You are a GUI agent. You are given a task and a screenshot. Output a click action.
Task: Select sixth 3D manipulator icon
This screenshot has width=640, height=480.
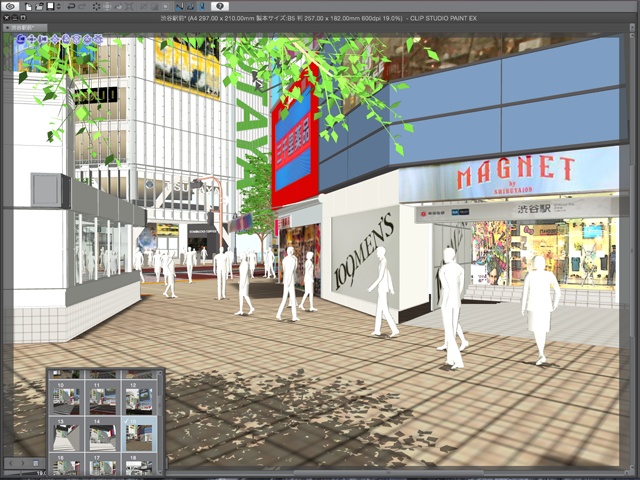point(76,39)
